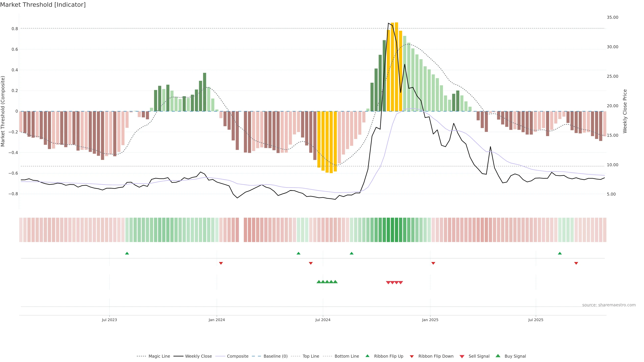Hide the Top Line series via legend
Image resolution: width=644 pixels, height=362 pixels.
[311, 356]
